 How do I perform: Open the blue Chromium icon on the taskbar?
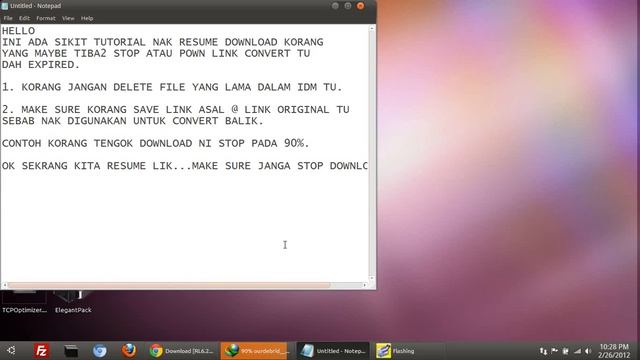(x=100, y=351)
